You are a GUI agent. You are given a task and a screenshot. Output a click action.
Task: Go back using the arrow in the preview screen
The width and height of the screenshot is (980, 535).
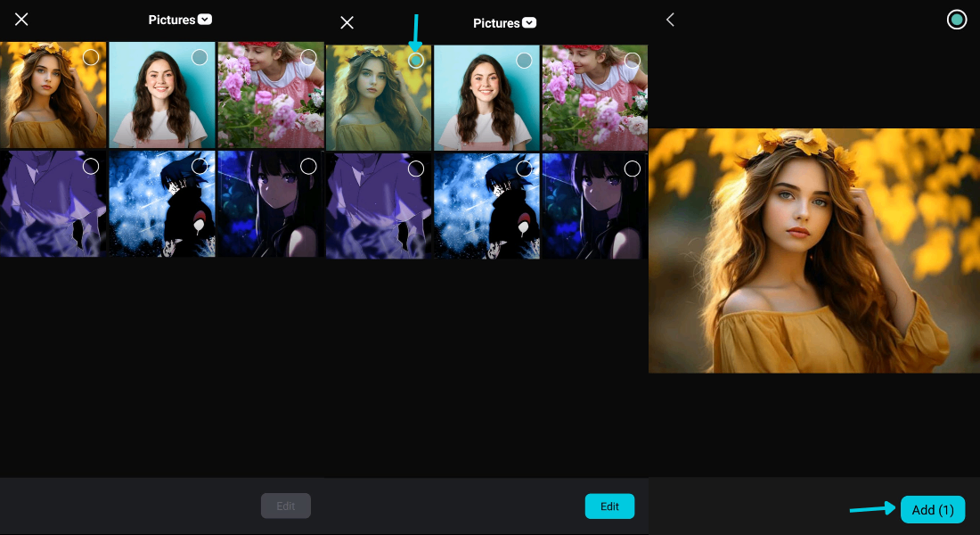670,20
